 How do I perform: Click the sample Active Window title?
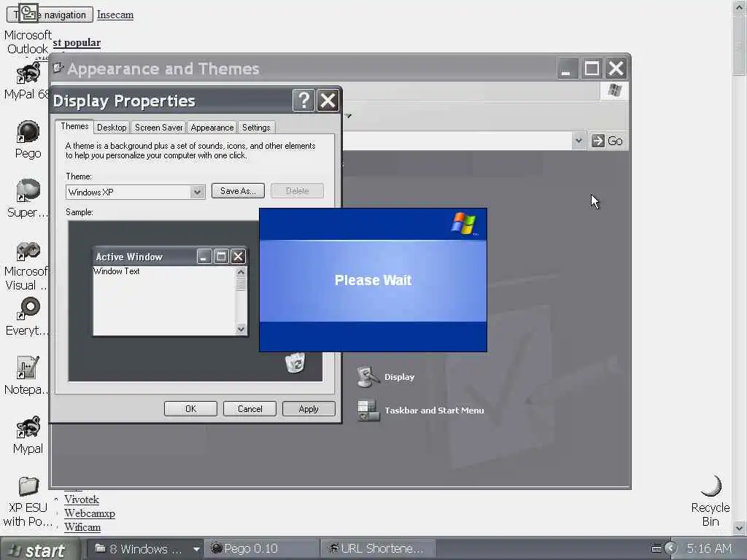point(129,257)
